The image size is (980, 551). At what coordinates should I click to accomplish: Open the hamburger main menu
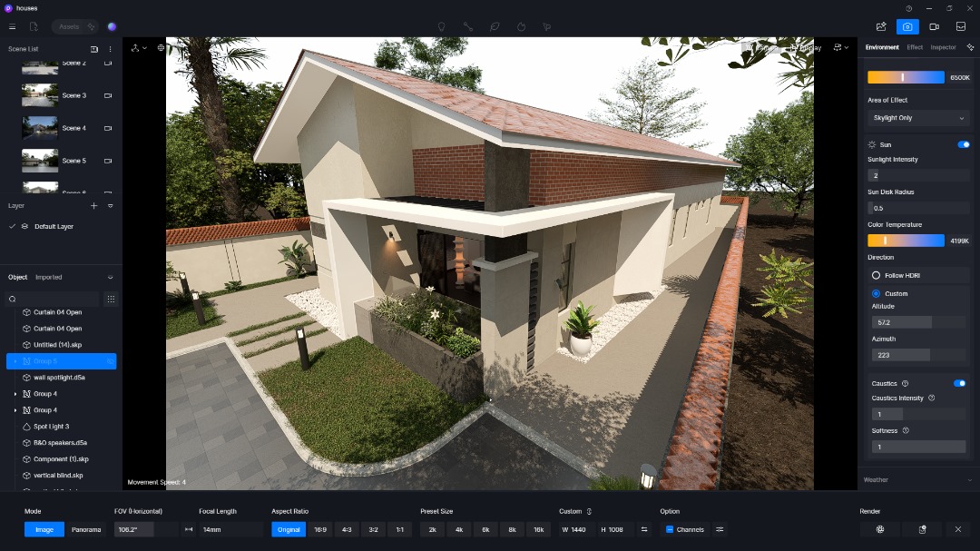(x=12, y=27)
